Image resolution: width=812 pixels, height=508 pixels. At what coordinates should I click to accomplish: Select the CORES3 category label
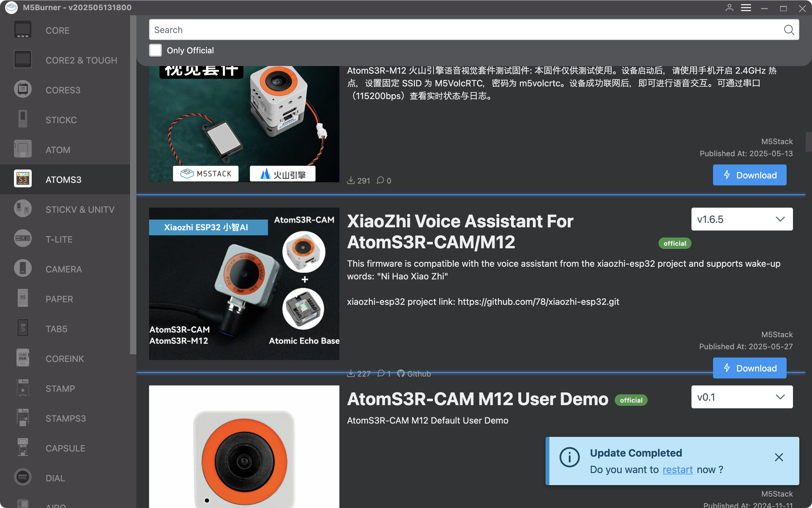[x=63, y=90]
